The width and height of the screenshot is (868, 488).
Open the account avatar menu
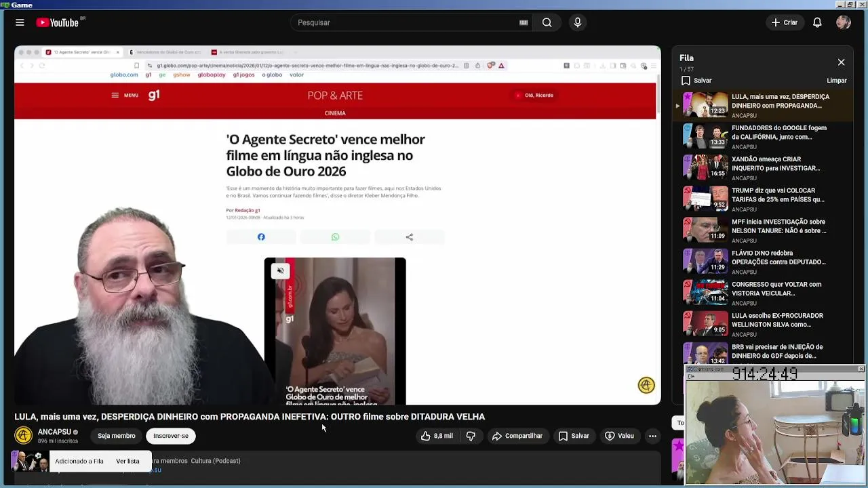[844, 22]
